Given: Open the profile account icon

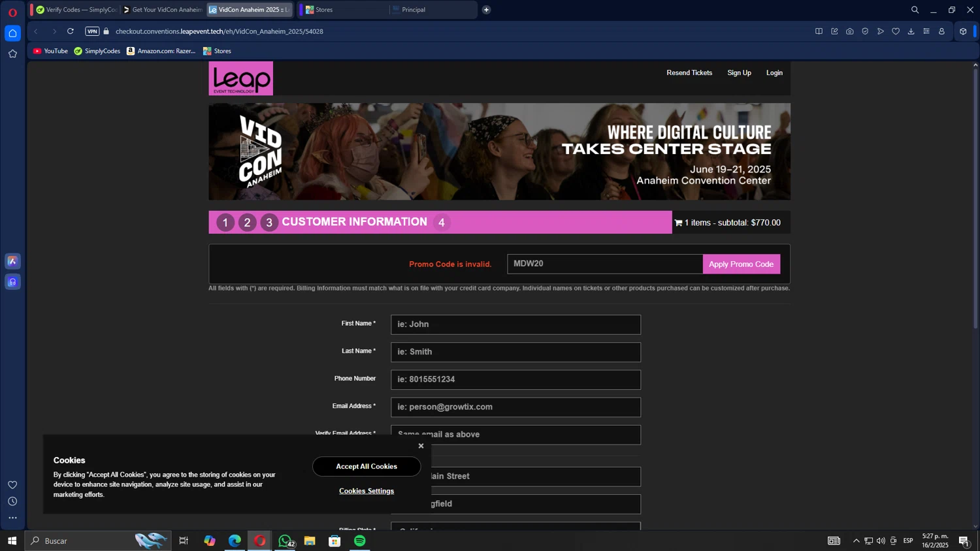Looking at the screenshot, I should click(x=941, y=31).
